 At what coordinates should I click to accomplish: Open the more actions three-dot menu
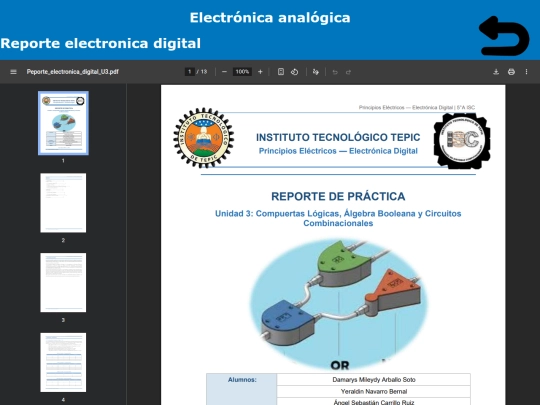[526, 72]
